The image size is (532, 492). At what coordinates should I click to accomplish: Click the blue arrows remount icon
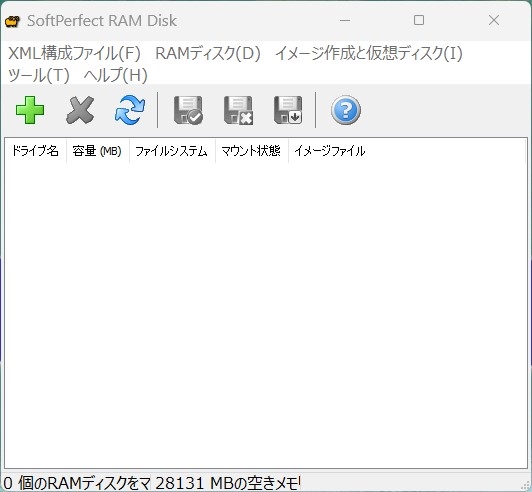tap(130, 110)
